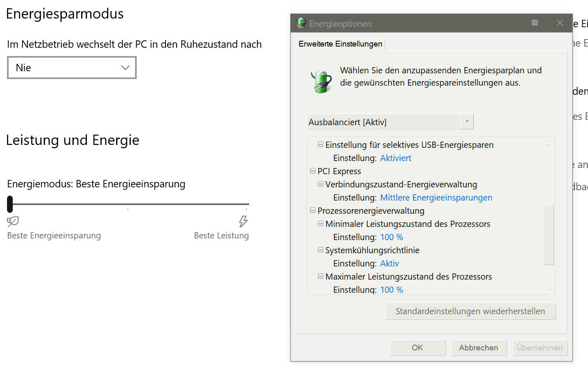The image size is (588, 371).
Task: Collapse the Prozessorenergieverwaltung node
Action: [x=313, y=210]
